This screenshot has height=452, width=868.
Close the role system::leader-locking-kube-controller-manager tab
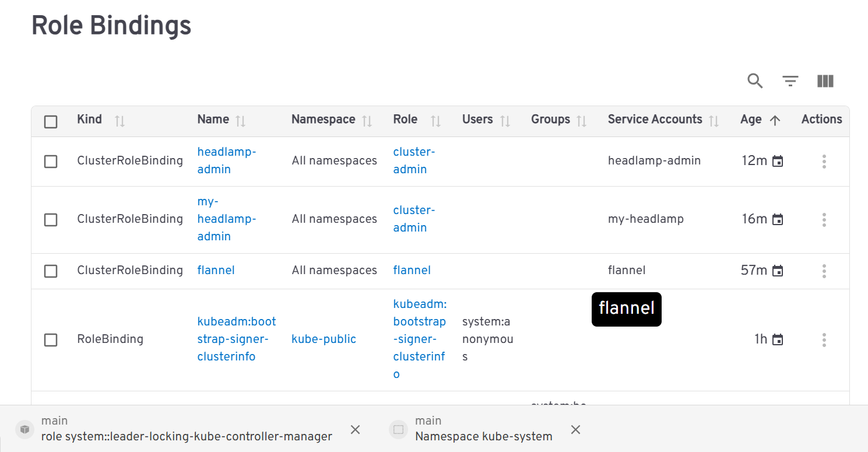point(355,429)
